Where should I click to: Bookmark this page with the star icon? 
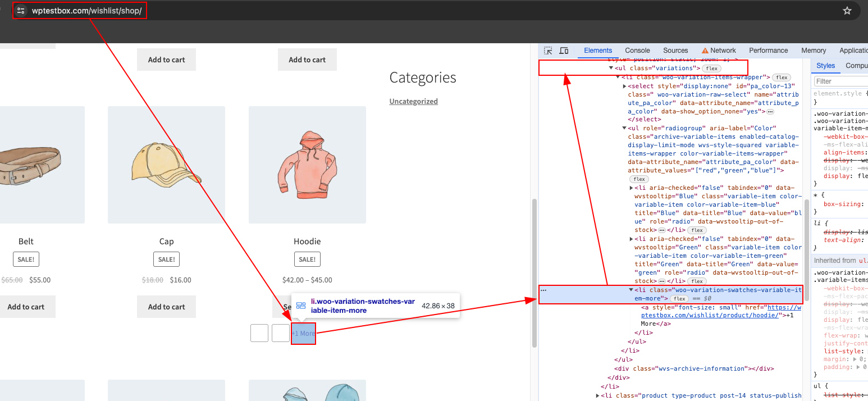[847, 11]
